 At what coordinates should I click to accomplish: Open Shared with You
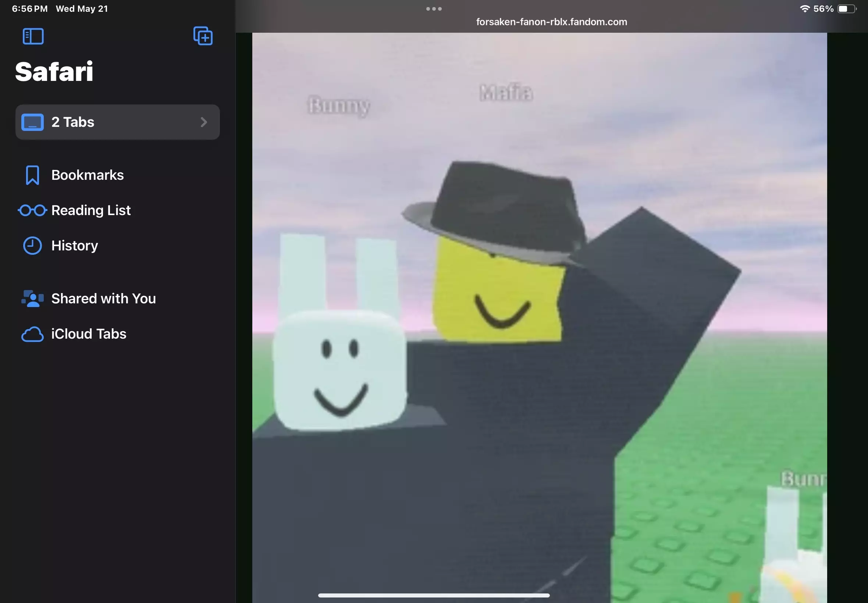click(x=104, y=299)
